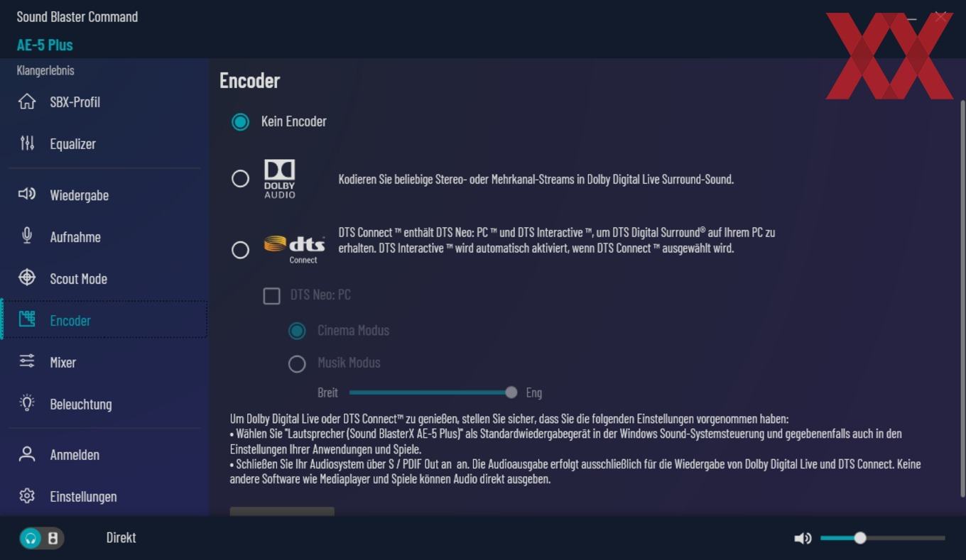Enable the DTS Neo: PC checkbox
Image resolution: width=966 pixels, height=560 pixels.
(271, 295)
